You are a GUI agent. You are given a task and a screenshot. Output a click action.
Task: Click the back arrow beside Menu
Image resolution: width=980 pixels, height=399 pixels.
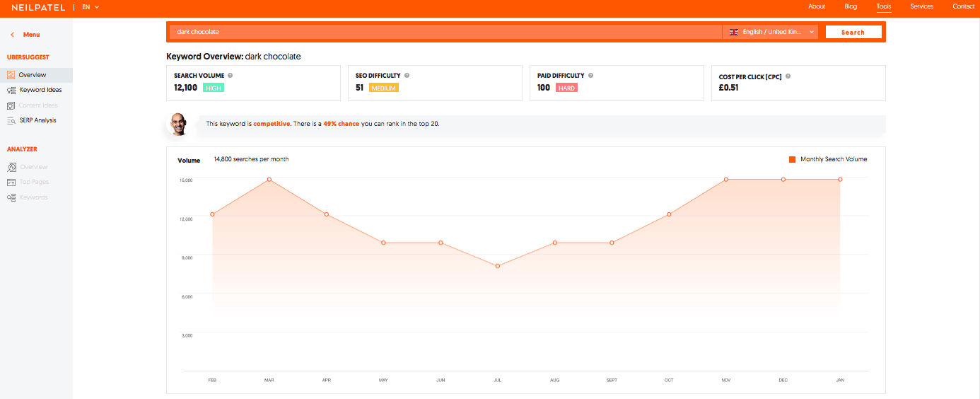12,35
